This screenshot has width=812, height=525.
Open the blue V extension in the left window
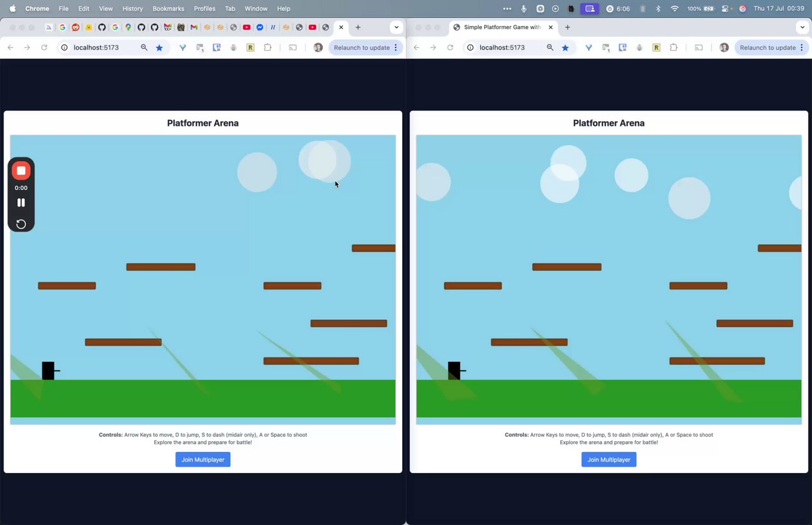183,48
